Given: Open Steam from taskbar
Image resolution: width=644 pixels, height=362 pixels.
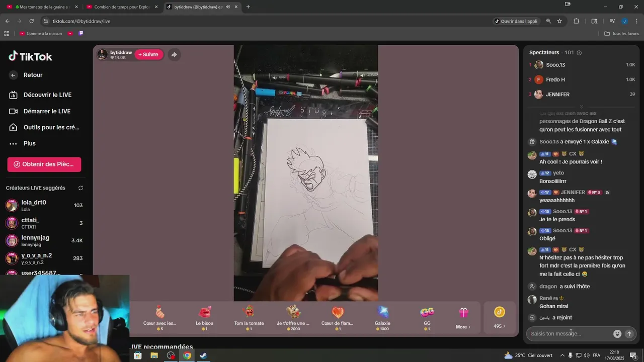Looking at the screenshot, I should (203, 355).
